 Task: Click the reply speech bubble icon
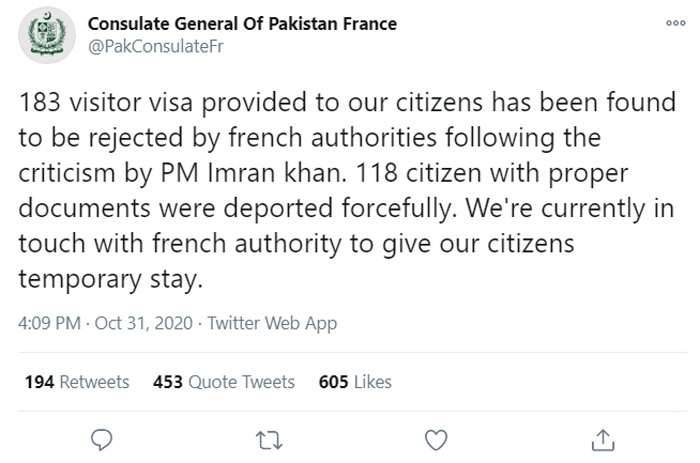tap(101, 440)
